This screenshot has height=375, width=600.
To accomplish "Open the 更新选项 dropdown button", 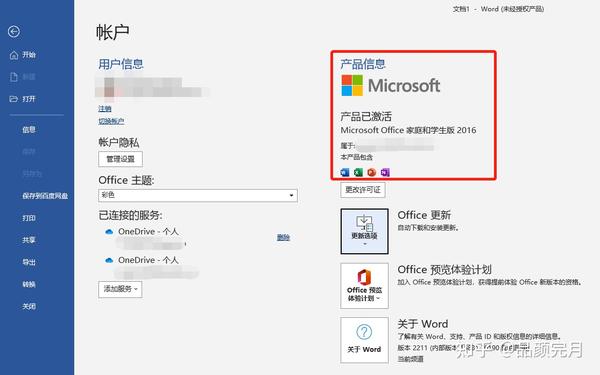I will pos(365,231).
